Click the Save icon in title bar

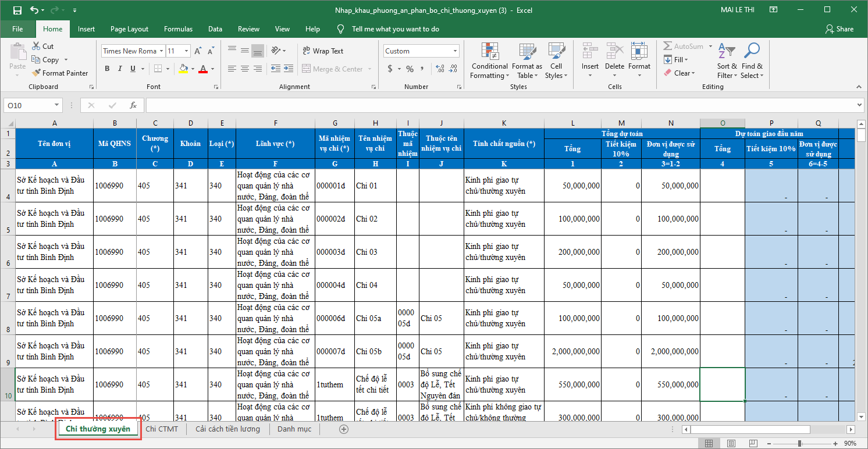click(17, 10)
